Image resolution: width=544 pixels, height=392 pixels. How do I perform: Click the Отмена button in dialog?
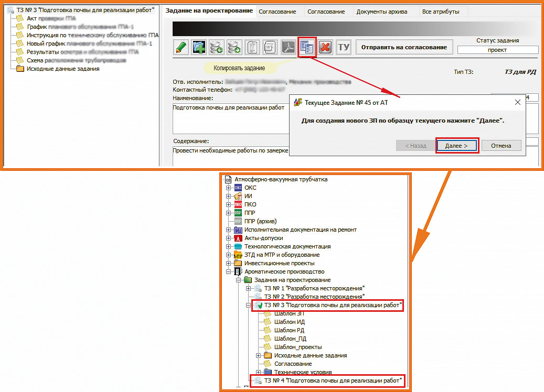click(x=501, y=146)
